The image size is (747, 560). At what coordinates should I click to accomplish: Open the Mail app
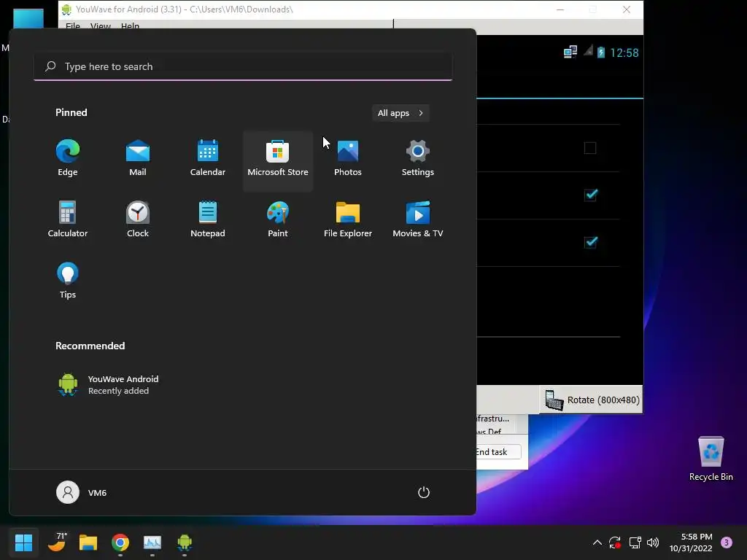tap(138, 158)
